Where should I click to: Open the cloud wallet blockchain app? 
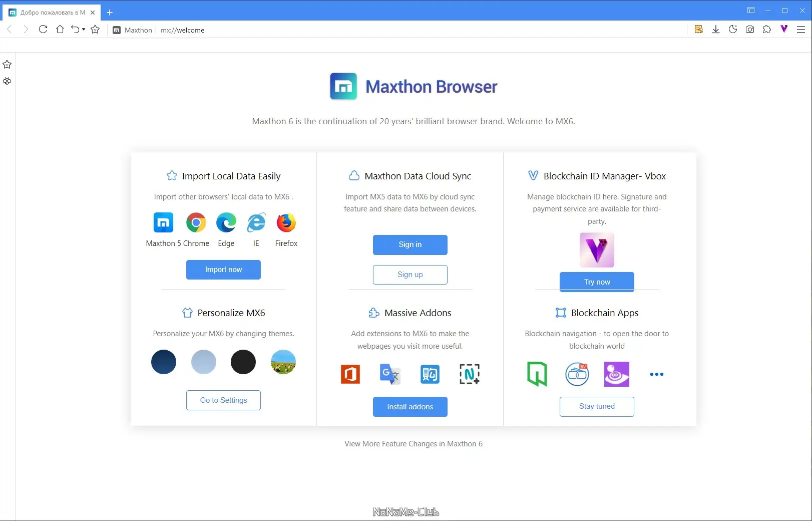click(x=577, y=374)
